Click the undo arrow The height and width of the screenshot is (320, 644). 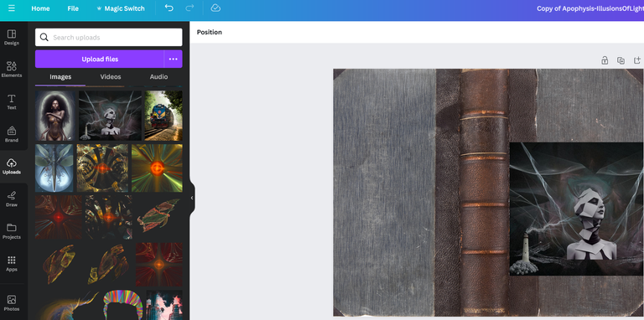(x=169, y=8)
